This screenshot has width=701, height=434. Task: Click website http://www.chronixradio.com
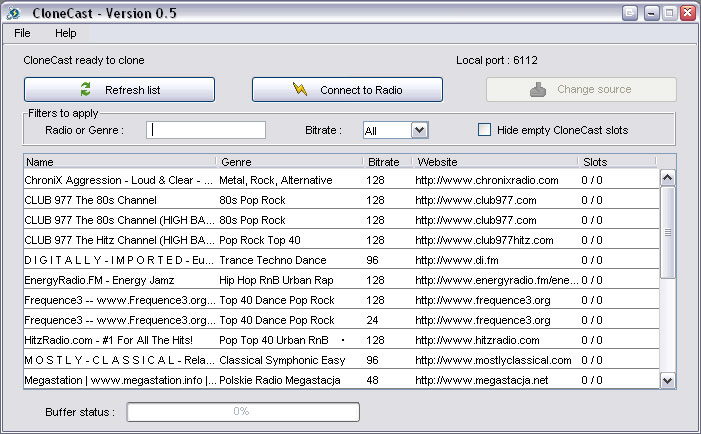[487, 180]
